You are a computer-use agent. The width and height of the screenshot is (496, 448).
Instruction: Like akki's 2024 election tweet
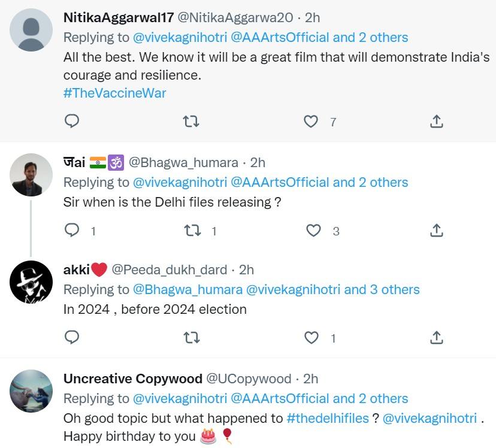pos(311,338)
